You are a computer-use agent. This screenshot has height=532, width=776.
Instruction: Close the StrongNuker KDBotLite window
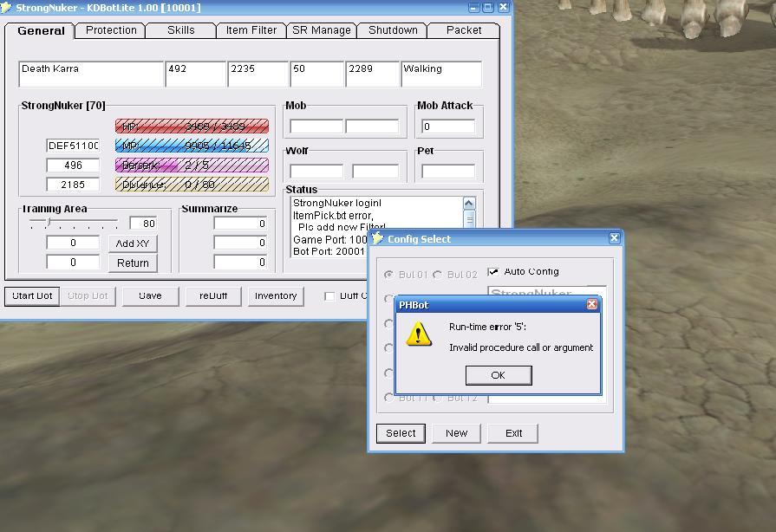coord(503,8)
